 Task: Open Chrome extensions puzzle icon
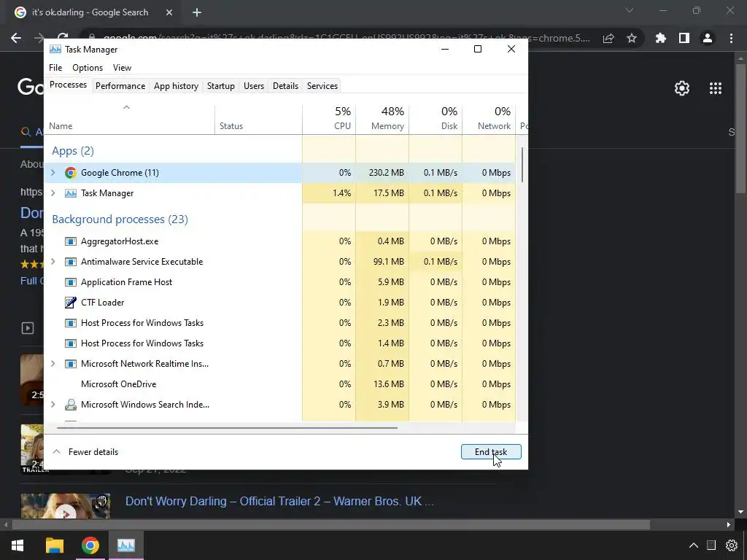[660, 38]
